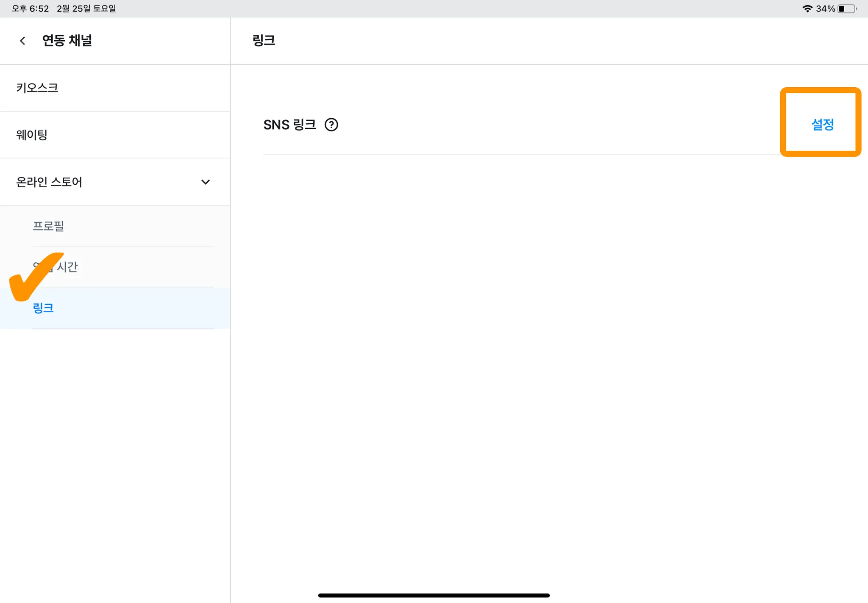This screenshot has width=868, height=603.
Task: Go to the 프로필 submenu item
Action: tap(48, 226)
